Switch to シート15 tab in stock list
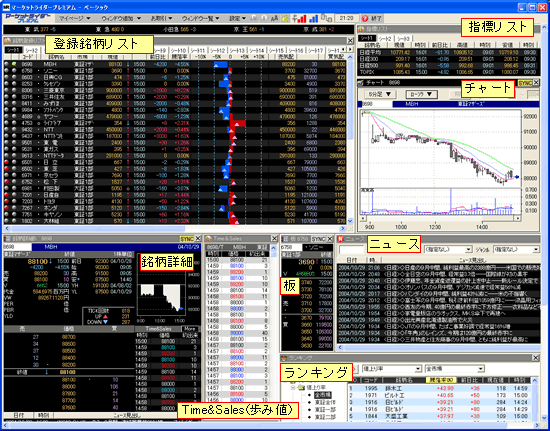Screen dimensions: 550x431 click(277, 50)
